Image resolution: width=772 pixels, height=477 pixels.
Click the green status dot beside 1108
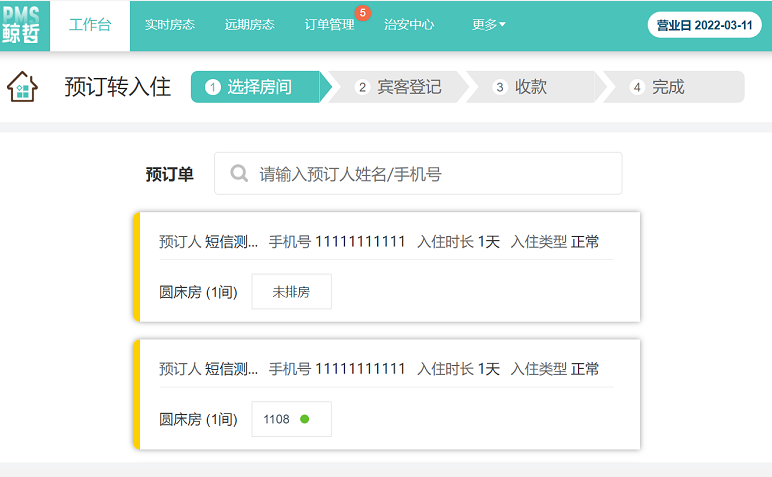(305, 419)
